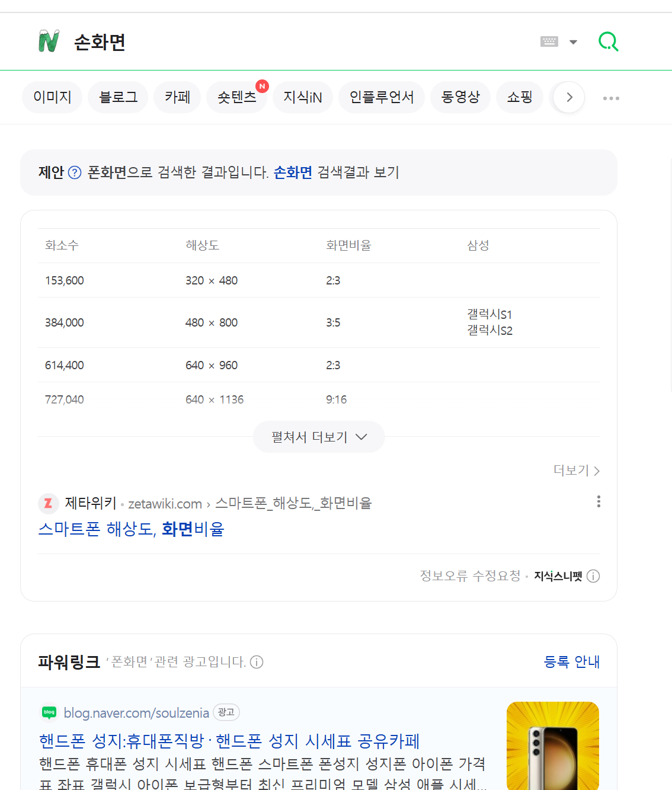The image size is (672, 790).
Task: Click the 320 × 480 resolution cell
Action: [212, 280]
